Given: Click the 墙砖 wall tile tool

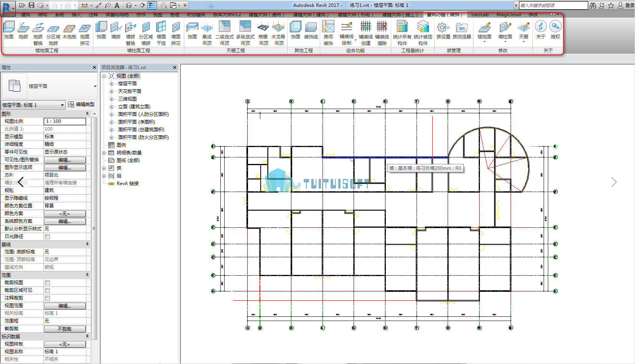Looking at the screenshot, I should [116, 31].
